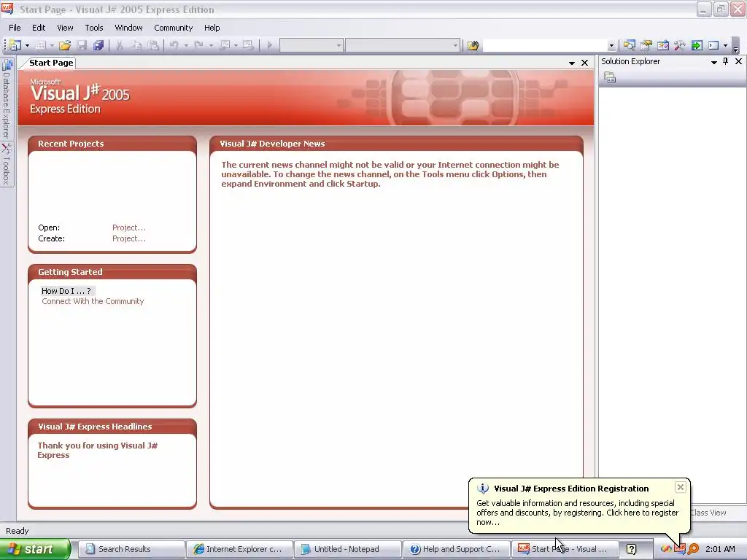Click the Add New Item toolbar icon
Screen dimensions: 747x560
pyautogui.click(x=41, y=45)
